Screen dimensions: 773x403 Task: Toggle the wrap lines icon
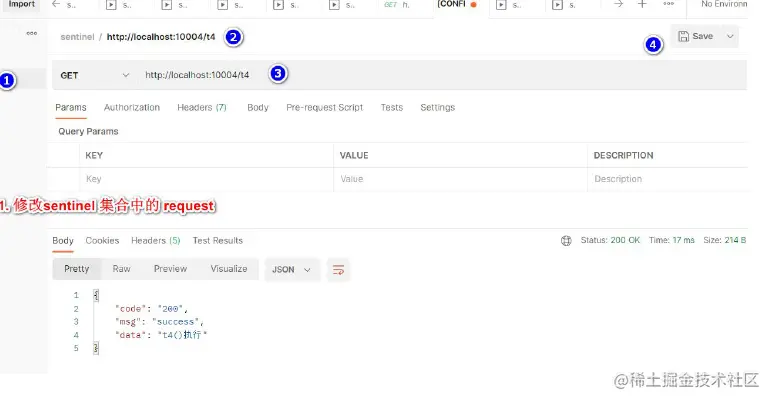(x=338, y=270)
